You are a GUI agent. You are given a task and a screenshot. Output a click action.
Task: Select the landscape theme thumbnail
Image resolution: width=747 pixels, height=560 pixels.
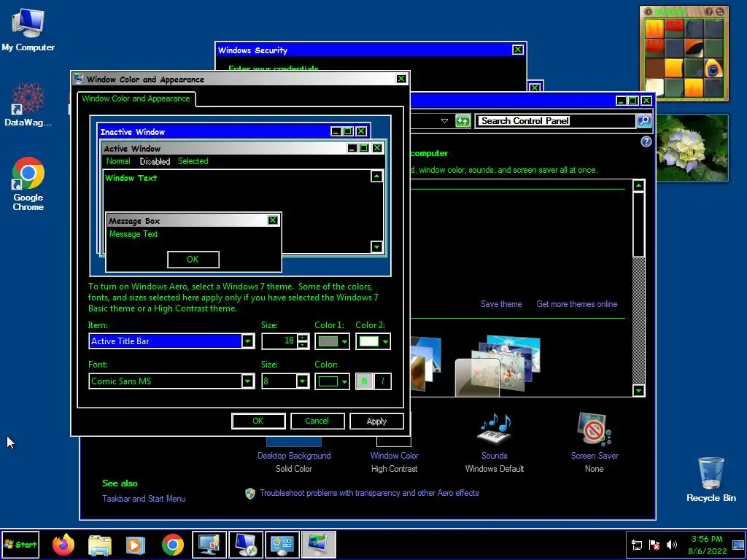(425, 363)
